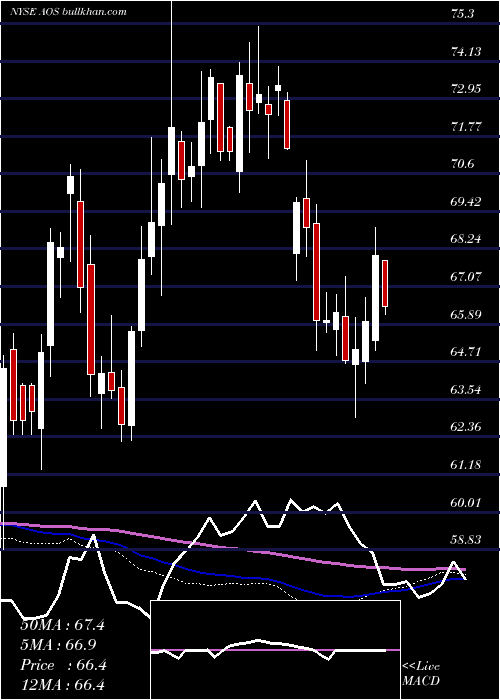Click the 70.6 price axis label

(462, 164)
